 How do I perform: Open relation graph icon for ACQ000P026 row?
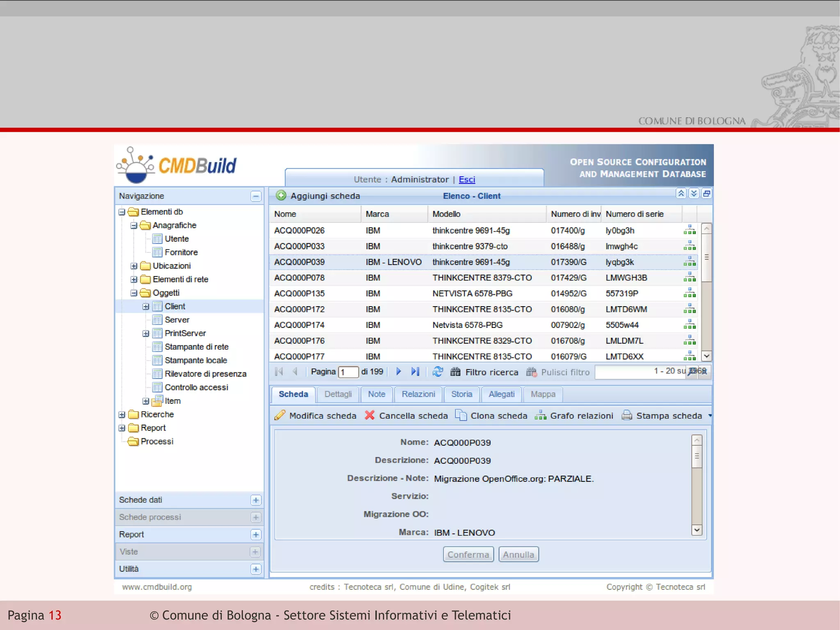689,230
